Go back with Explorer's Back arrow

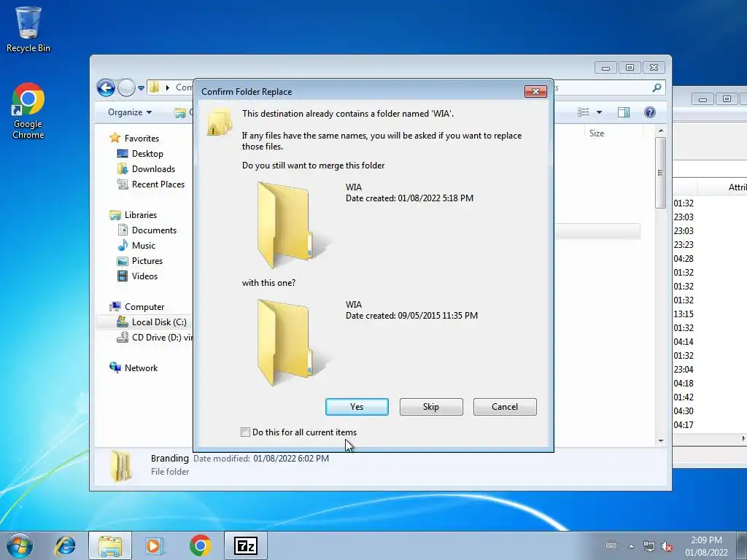[106, 87]
